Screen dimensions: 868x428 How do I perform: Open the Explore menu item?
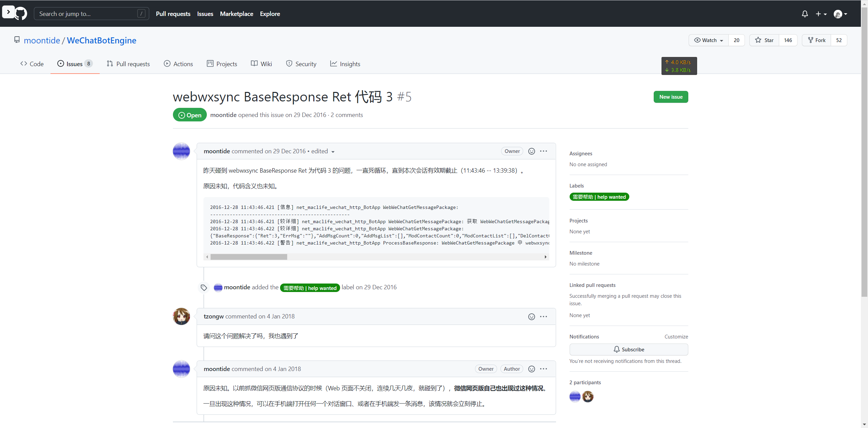point(270,14)
